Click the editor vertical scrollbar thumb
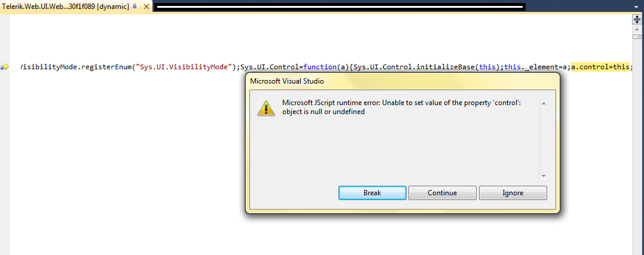The width and height of the screenshot is (644, 255). tap(637, 37)
